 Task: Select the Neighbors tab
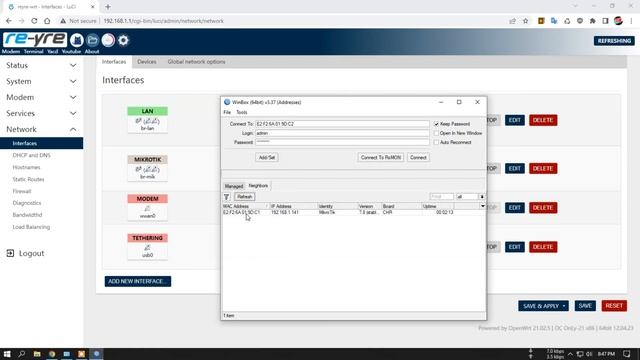(258, 186)
